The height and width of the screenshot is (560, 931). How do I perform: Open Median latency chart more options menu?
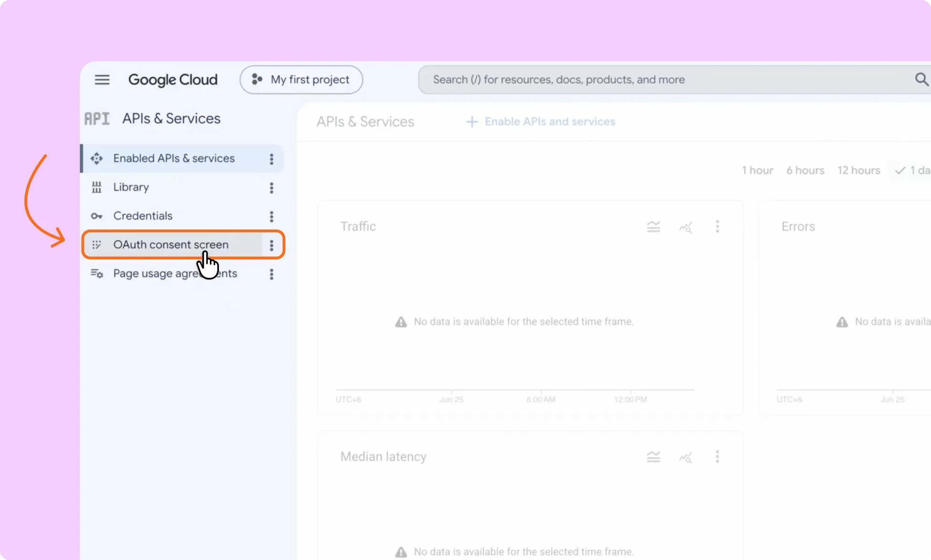click(x=717, y=456)
